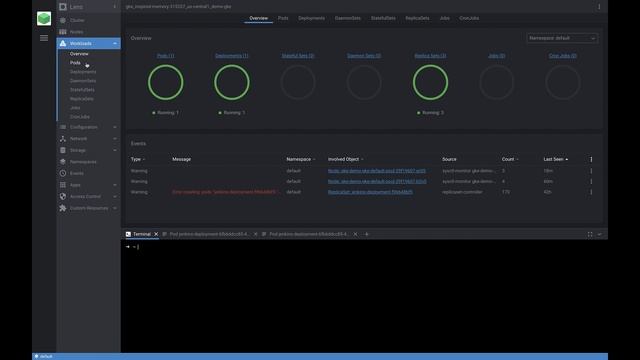640x360 pixels.
Task: Open the Cron Jobs (0) link
Action: (562, 56)
